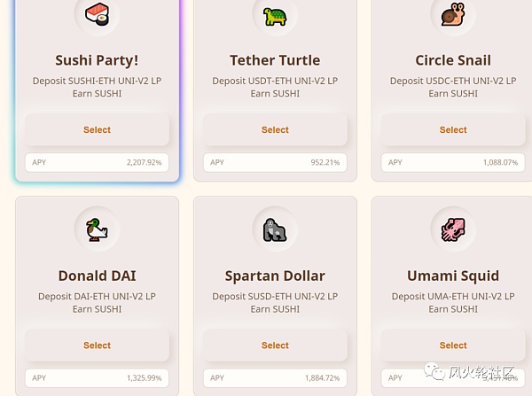Click the turtle icon on Tether Turtle
This screenshot has height=396, width=532.
coord(275,16)
